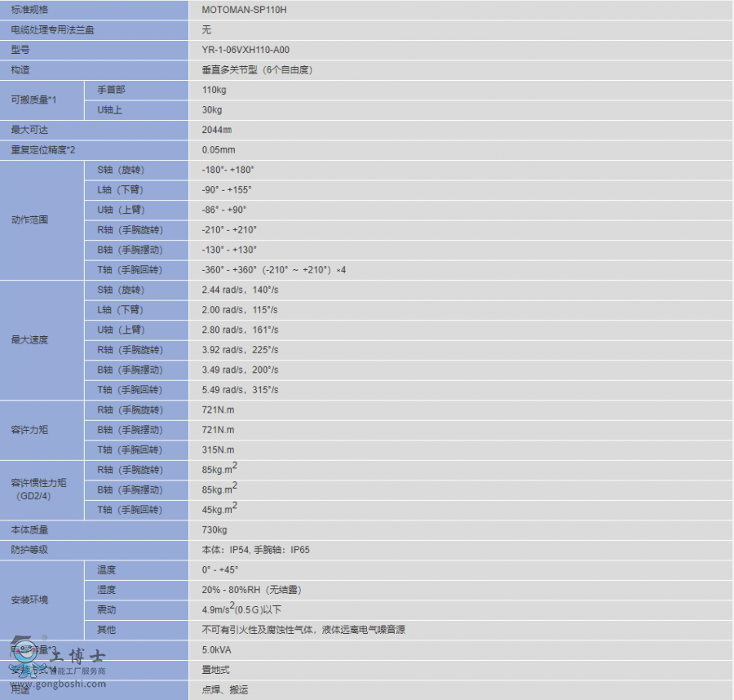
Task: Click "721N.m" in the B轴 torque row
Action: (218, 430)
